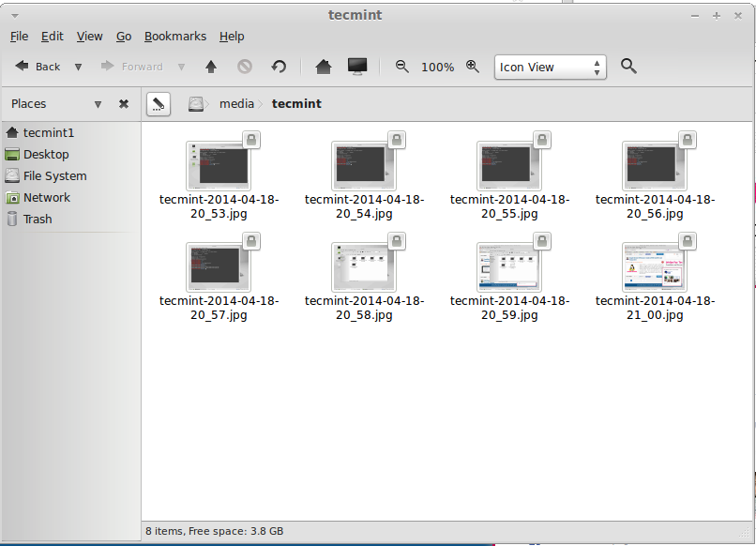Click the lock emblem on 20_58.jpg

(397, 241)
